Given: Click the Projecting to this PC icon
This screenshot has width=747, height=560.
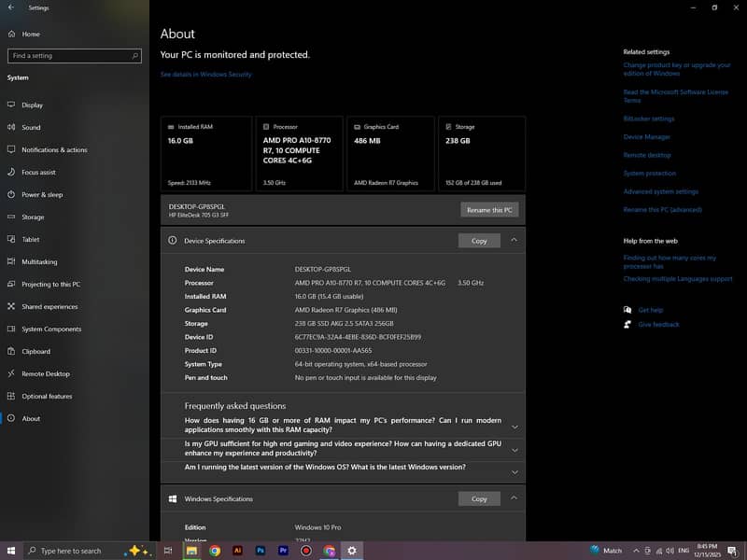Looking at the screenshot, I should pos(11,284).
